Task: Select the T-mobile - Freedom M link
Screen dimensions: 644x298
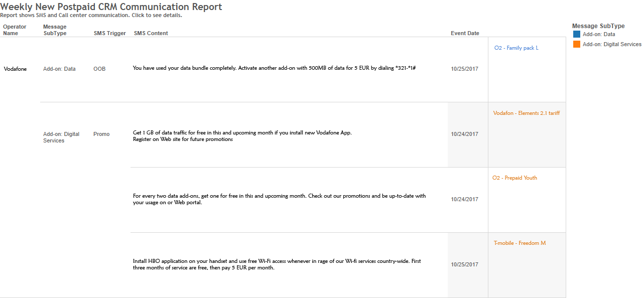Action: click(x=520, y=243)
